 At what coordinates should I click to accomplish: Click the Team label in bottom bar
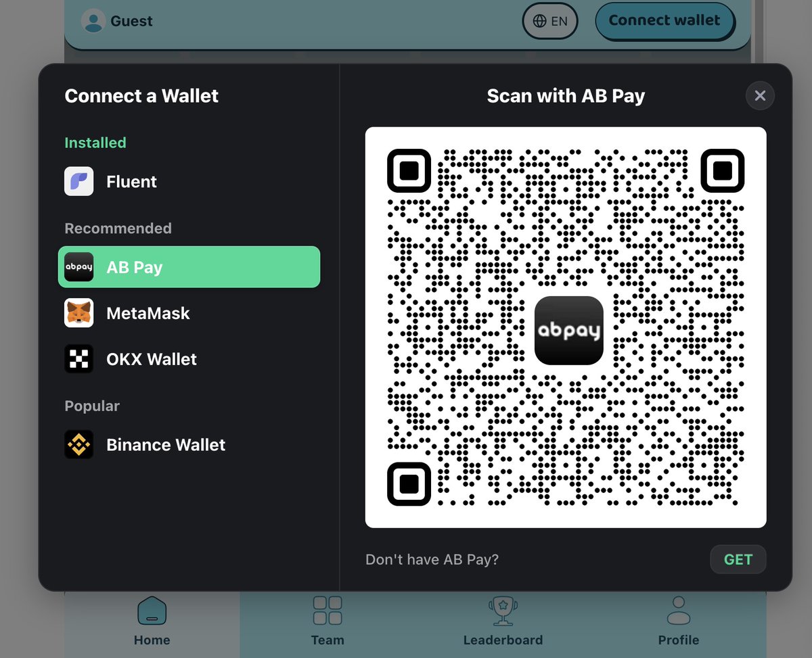point(328,640)
